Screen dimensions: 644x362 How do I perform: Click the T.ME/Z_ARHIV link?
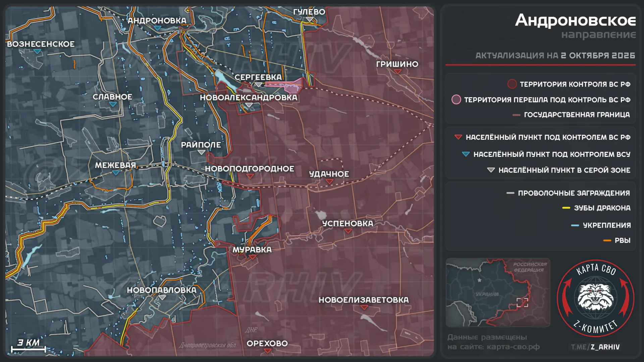click(595, 347)
